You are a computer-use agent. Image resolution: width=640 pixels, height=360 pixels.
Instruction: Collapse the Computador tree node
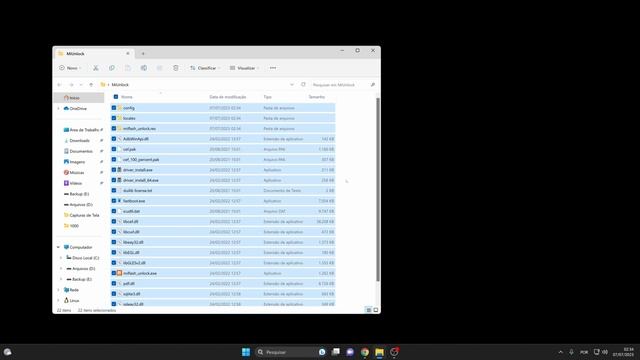pyautogui.click(x=58, y=247)
